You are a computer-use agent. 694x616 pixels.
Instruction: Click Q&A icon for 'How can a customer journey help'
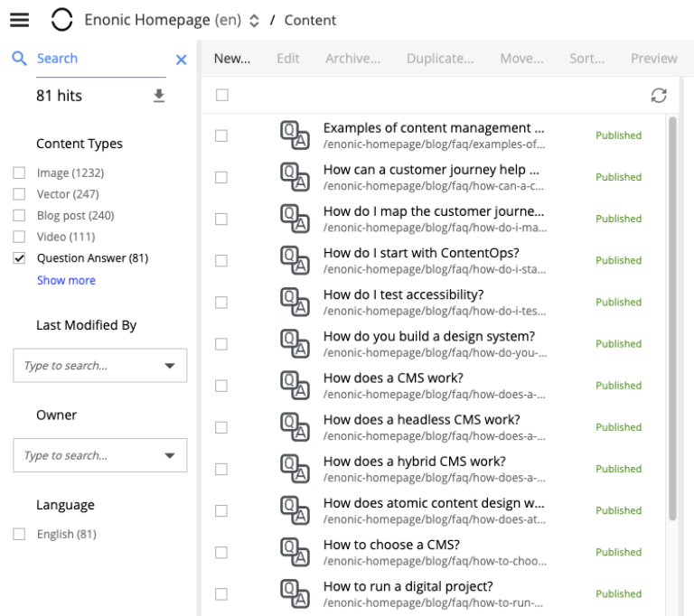(x=295, y=177)
